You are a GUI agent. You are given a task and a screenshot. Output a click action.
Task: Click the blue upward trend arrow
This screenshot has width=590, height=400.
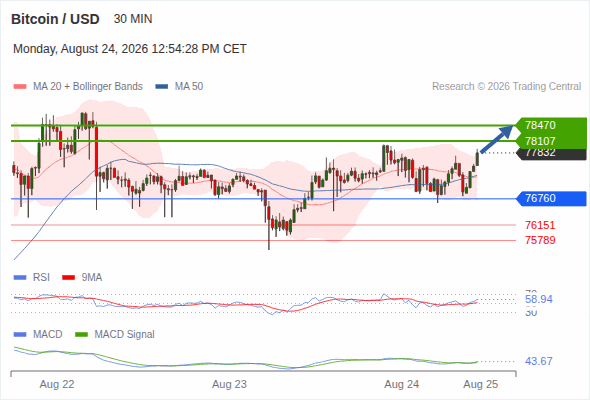point(496,139)
